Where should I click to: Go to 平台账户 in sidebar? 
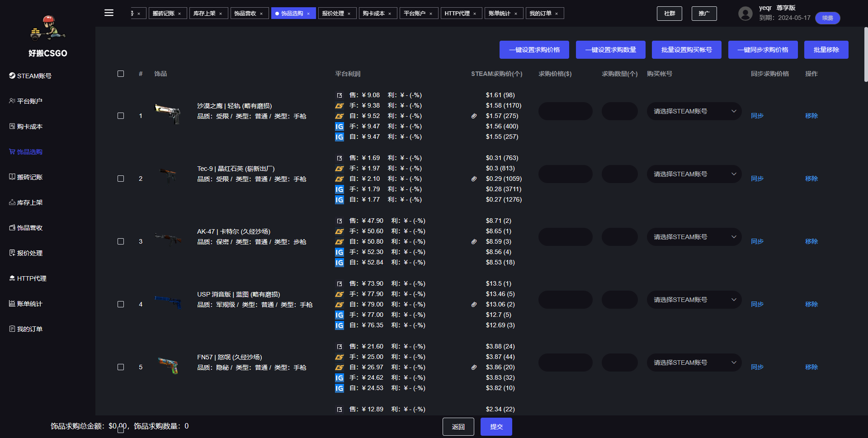(x=26, y=101)
